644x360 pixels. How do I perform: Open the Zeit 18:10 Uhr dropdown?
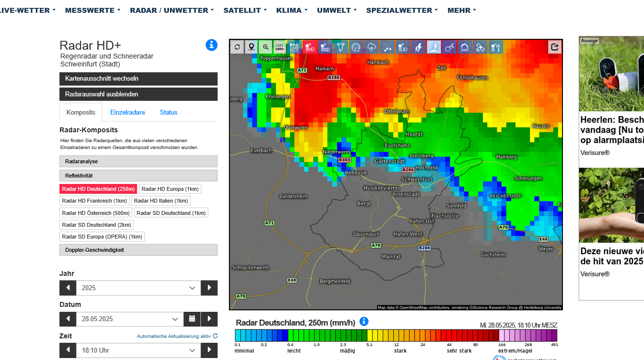tap(138, 351)
